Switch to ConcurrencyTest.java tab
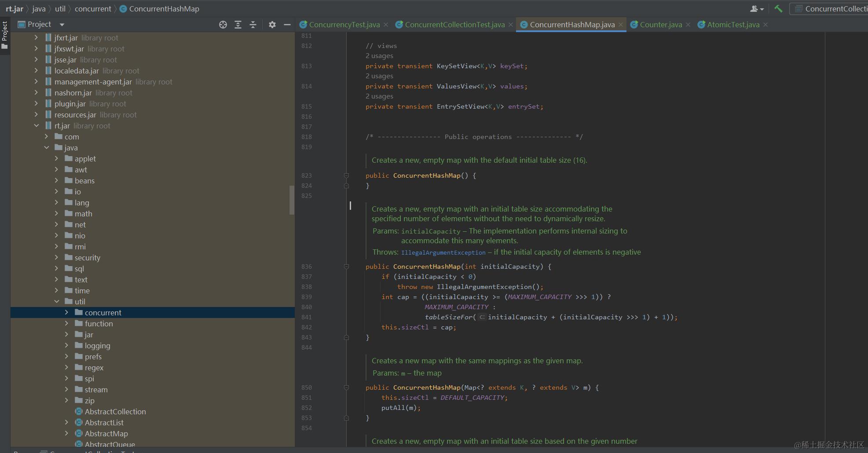 tap(344, 25)
